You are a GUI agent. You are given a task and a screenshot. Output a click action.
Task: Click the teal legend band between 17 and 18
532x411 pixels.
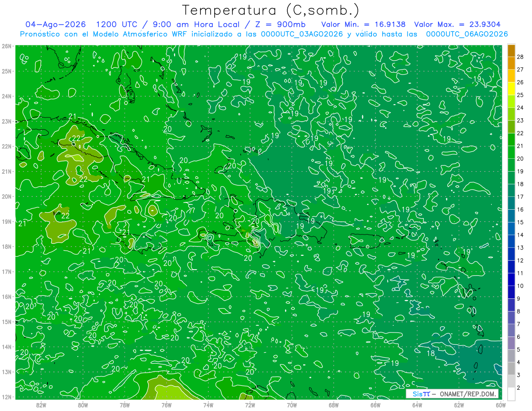[511, 191]
